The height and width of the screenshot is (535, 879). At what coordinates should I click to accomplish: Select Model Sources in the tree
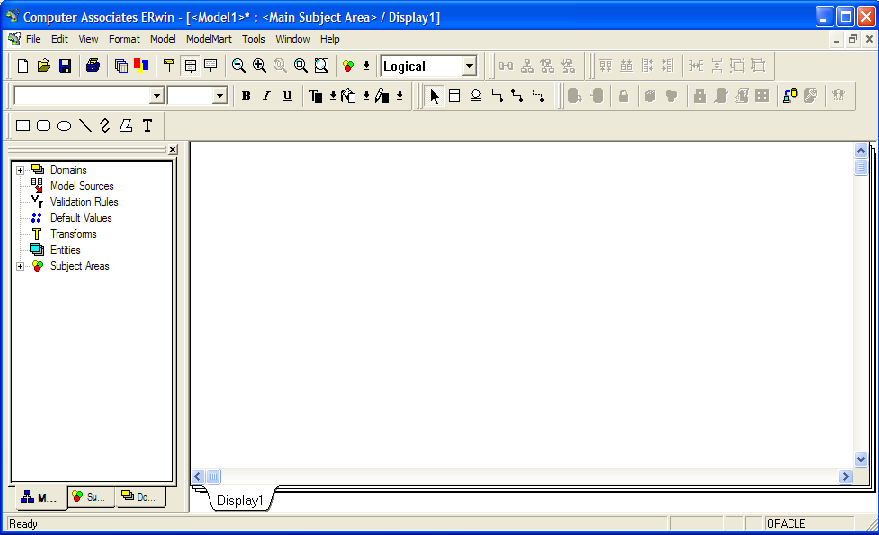(82, 186)
